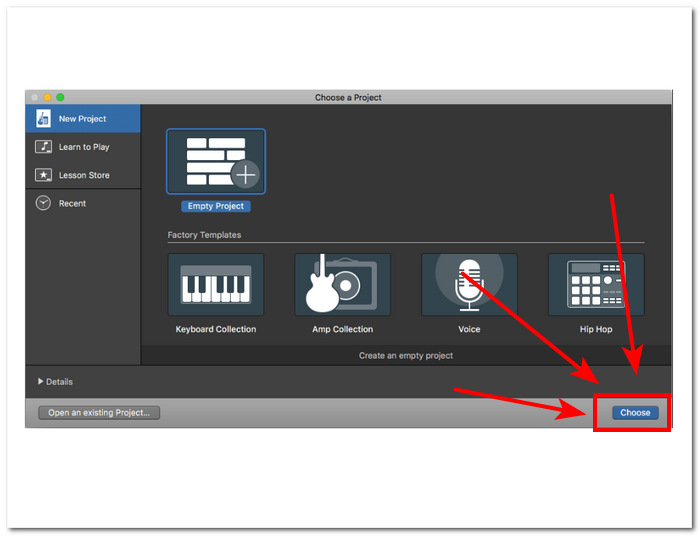Switch to the New Project sidebar label
700x536 pixels.
pyautogui.click(x=83, y=119)
